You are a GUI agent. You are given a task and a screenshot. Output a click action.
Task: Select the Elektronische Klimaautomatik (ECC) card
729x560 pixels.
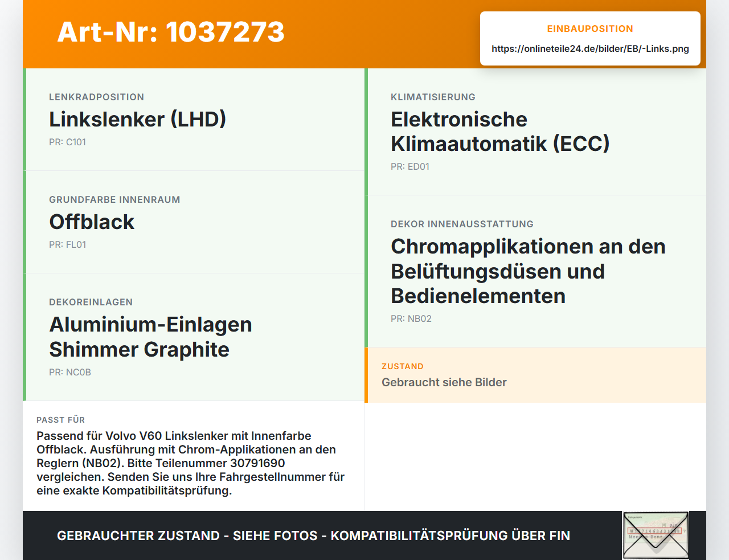click(x=535, y=132)
